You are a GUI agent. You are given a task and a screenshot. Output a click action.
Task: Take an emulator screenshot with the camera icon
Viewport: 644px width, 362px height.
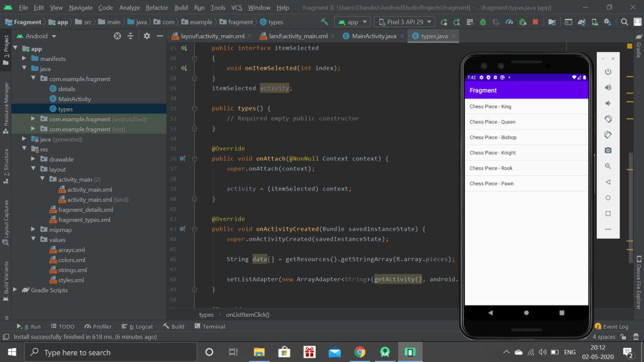(x=608, y=150)
